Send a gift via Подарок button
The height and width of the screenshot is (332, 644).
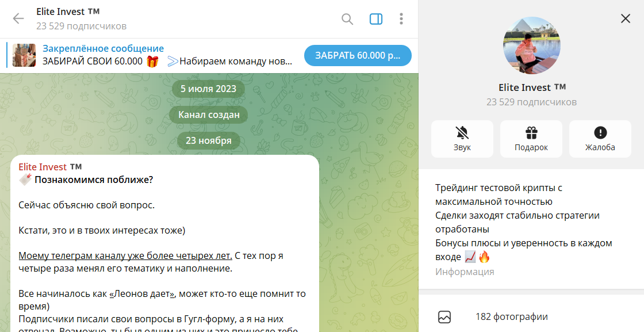coord(531,139)
